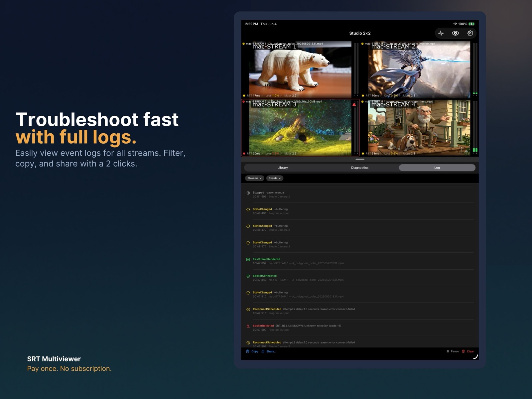
Task: Click the ReconnectScheduled clock icon at 00:47.510
Action: coord(248,309)
